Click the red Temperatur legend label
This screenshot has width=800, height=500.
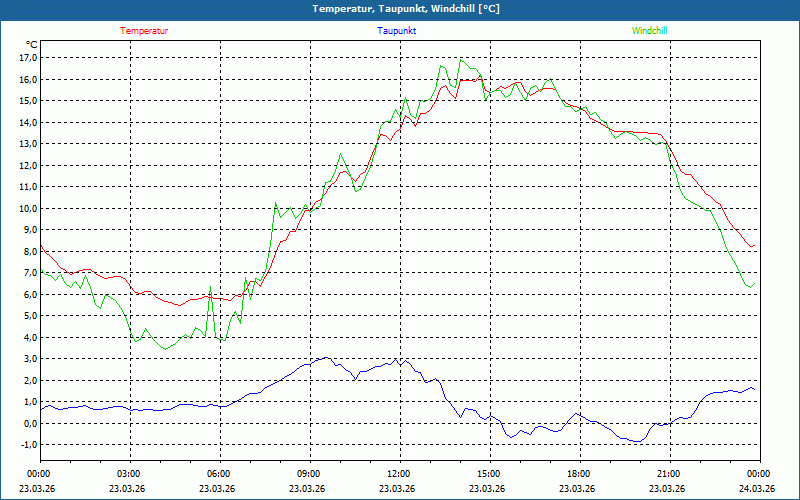click(144, 31)
